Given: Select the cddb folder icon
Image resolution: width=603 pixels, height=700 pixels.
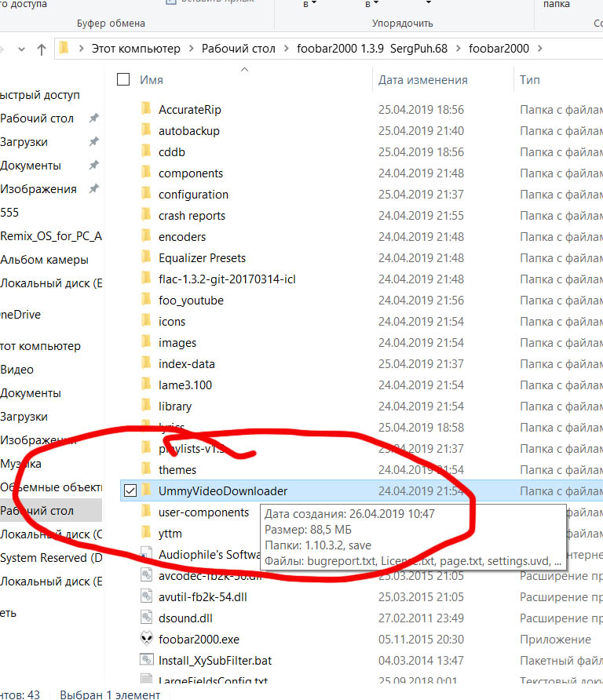Looking at the screenshot, I should click(146, 151).
